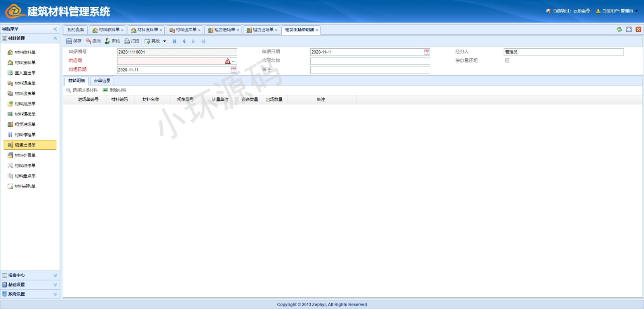Select the 表单信息 sub-tab
The height and width of the screenshot is (309, 644).
pos(102,80)
